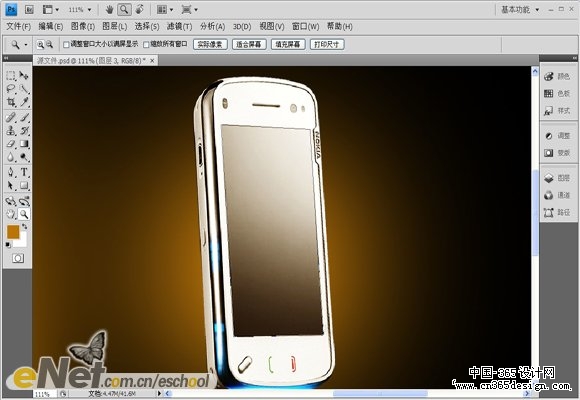Viewport: 580px width, 400px height.
Task: Select the Hand tool in toolbox
Action: tap(11, 214)
